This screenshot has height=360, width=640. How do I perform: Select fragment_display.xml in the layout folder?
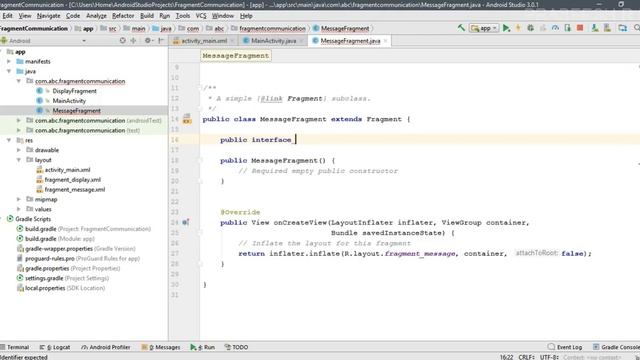[x=72, y=180]
